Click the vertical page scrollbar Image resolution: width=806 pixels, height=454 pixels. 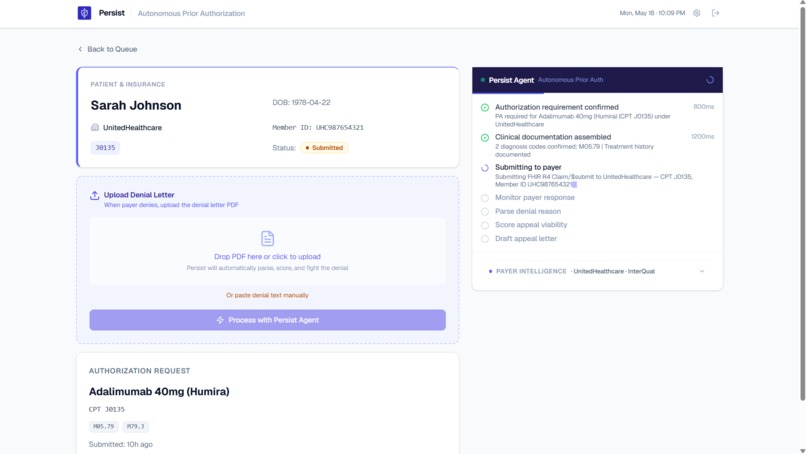[802, 203]
